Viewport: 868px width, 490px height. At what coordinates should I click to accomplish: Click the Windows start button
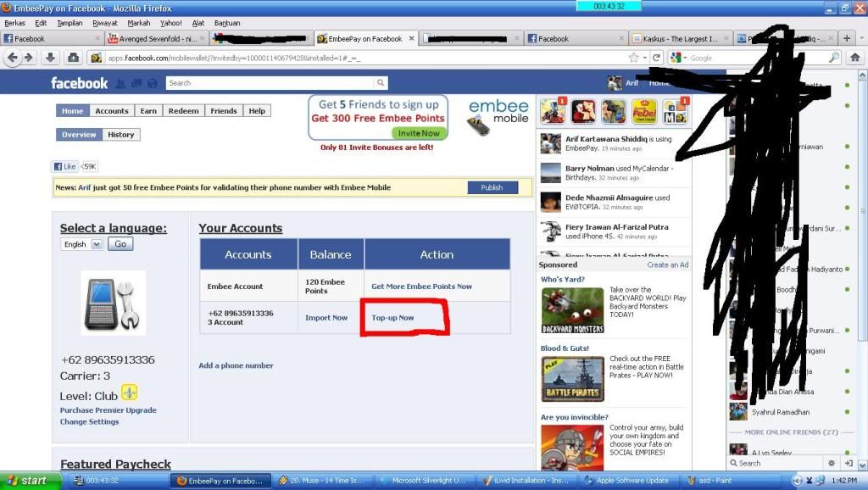click(31, 480)
